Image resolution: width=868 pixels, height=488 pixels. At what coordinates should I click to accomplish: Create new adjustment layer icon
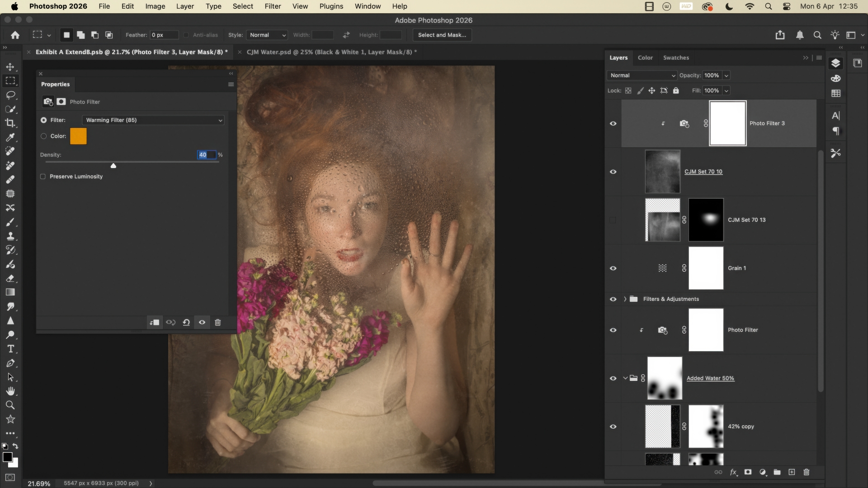click(763, 472)
